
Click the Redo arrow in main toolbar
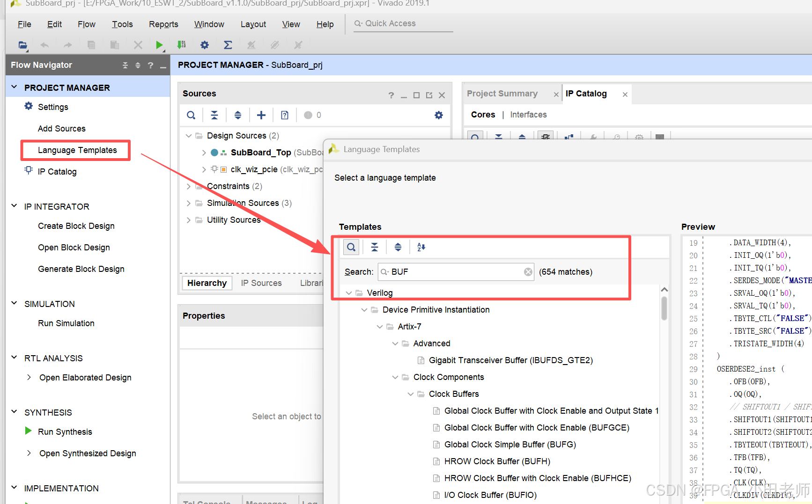(68, 45)
